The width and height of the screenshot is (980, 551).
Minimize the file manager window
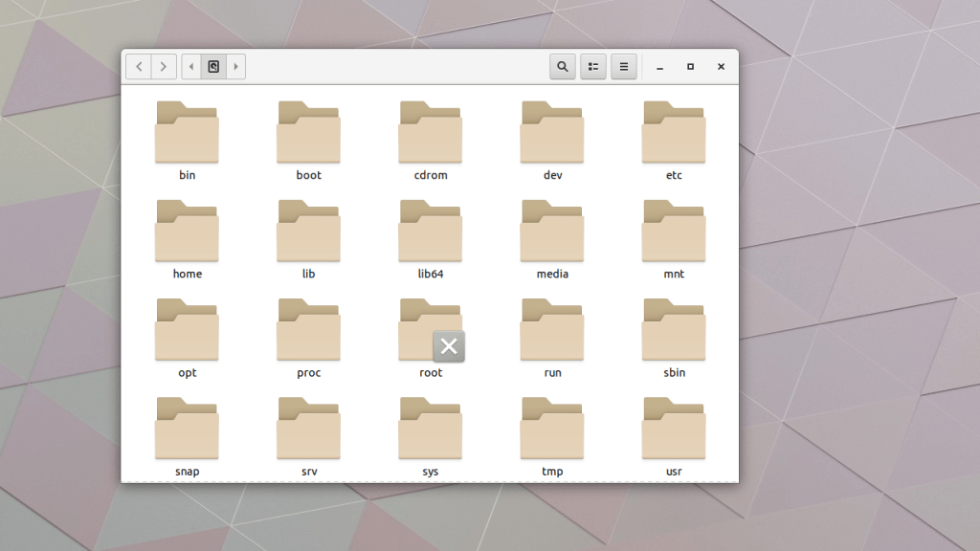(659, 67)
